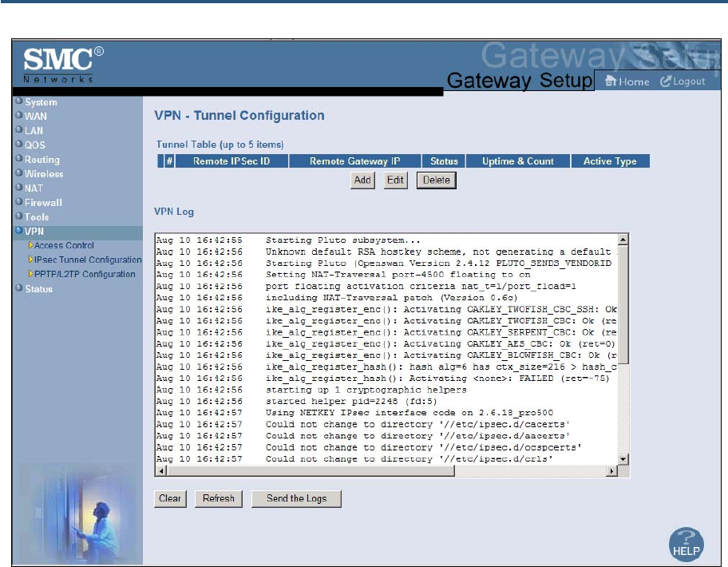The width and height of the screenshot is (728, 567).
Task: Click the Logout icon link
Action: [682, 81]
